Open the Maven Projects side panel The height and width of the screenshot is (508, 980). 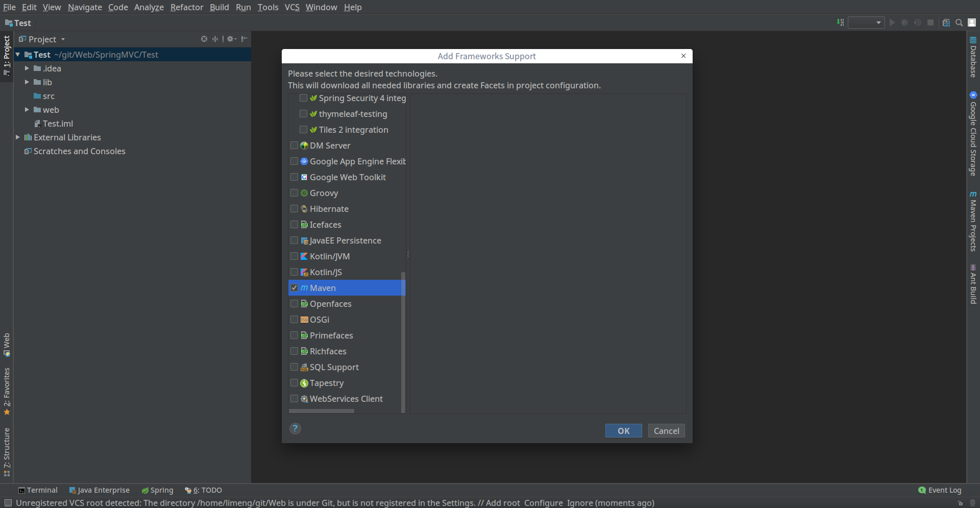click(973, 221)
